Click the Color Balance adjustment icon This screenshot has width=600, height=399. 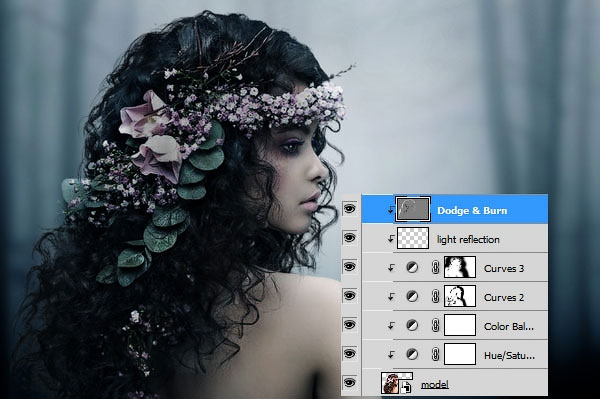[412, 325]
